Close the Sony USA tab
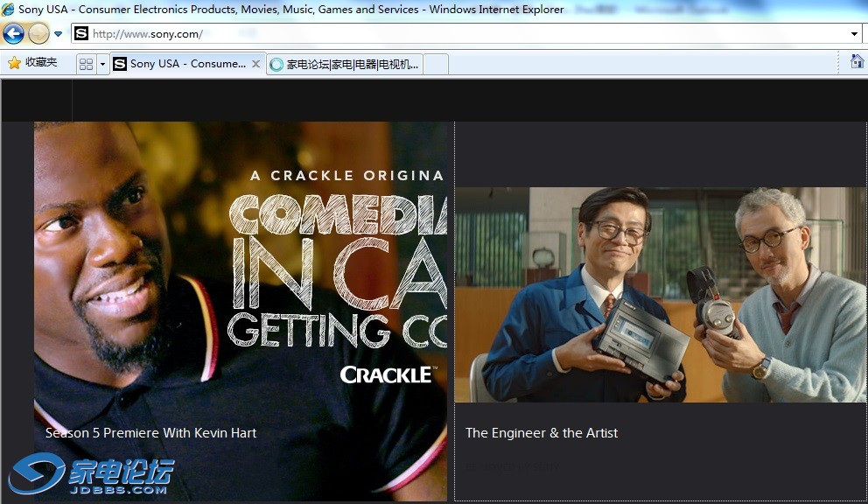This screenshot has height=504, width=868. [255, 64]
